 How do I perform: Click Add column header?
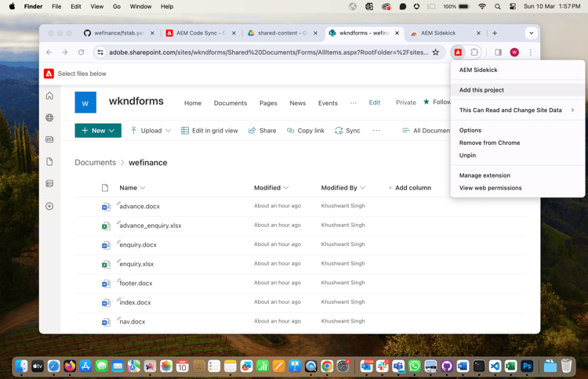pyautogui.click(x=409, y=188)
